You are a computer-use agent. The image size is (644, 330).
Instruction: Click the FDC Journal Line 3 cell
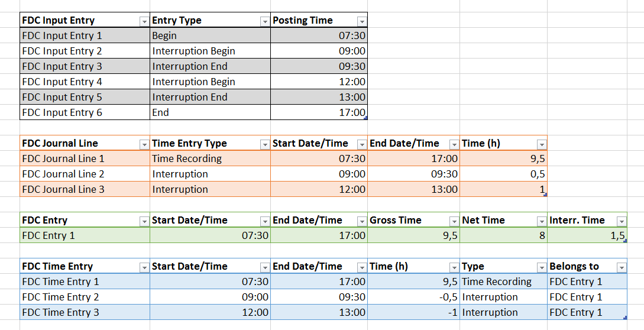point(85,189)
